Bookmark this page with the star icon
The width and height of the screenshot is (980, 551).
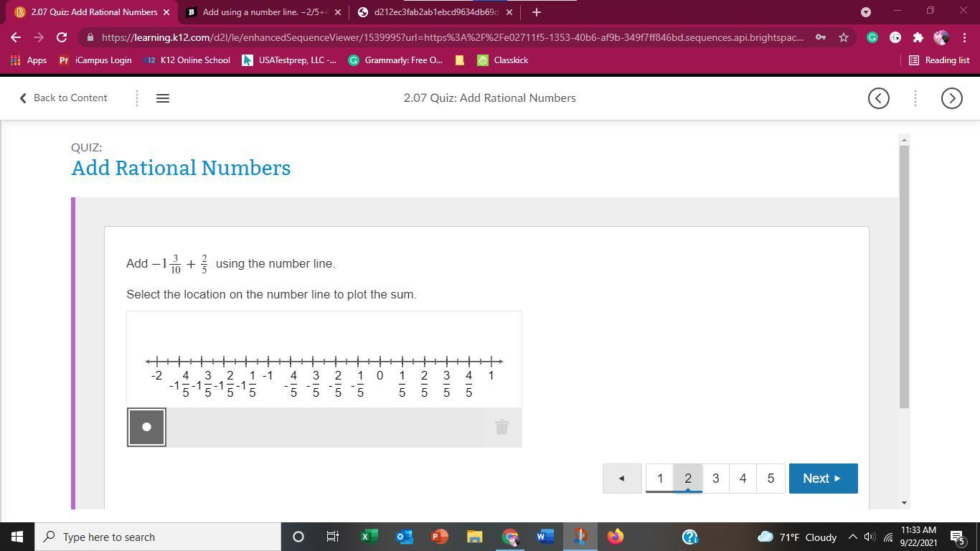click(x=844, y=37)
